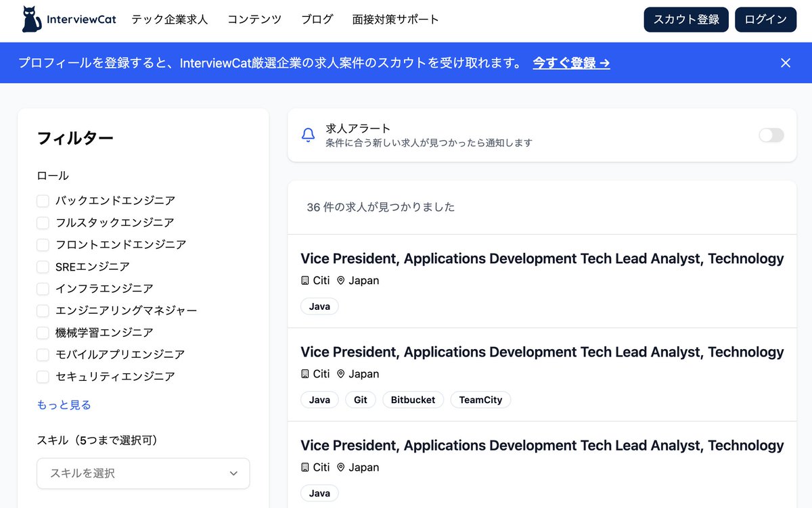Open the second Vice President job with Git tag
Viewport: 812px width, 508px height.
[x=542, y=352]
